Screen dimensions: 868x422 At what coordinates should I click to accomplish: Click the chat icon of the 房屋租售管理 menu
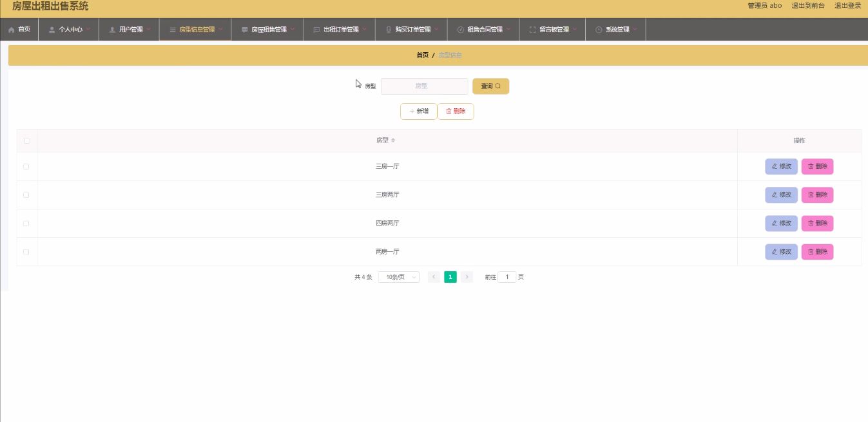tap(244, 30)
